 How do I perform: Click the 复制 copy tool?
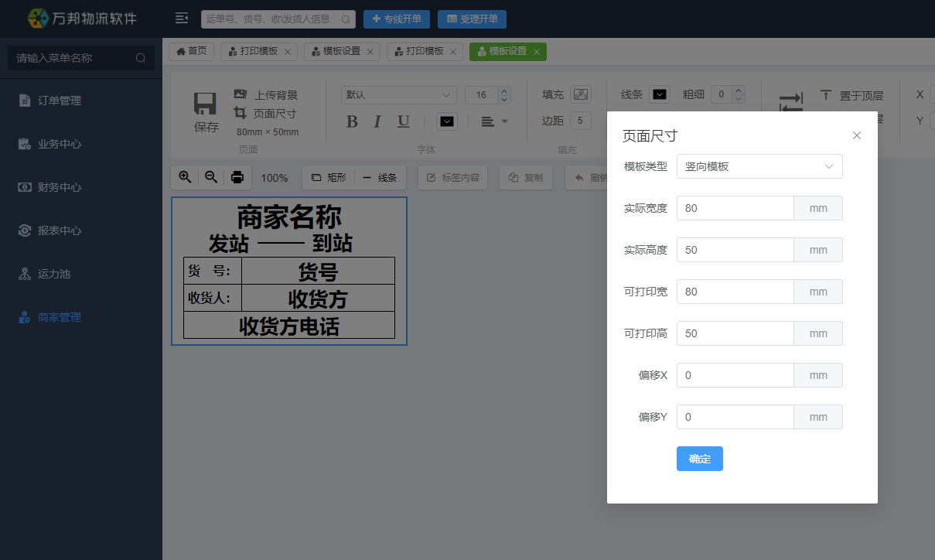coord(526,177)
